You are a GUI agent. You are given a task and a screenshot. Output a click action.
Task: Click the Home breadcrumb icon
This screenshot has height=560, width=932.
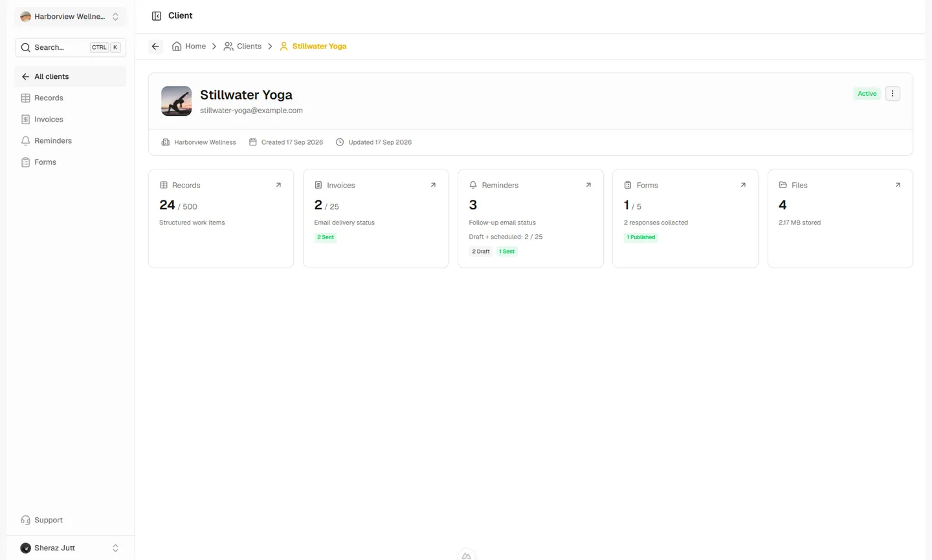[177, 47]
